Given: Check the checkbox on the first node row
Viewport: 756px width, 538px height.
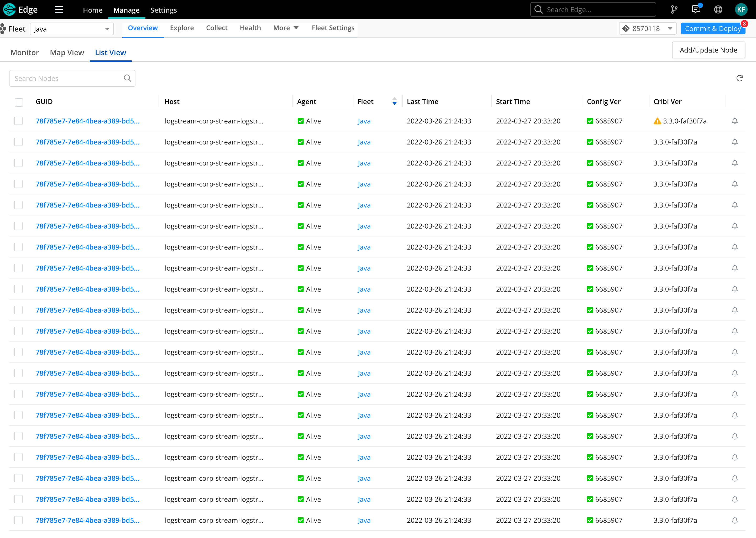Looking at the screenshot, I should pyautogui.click(x=19, y=121).
